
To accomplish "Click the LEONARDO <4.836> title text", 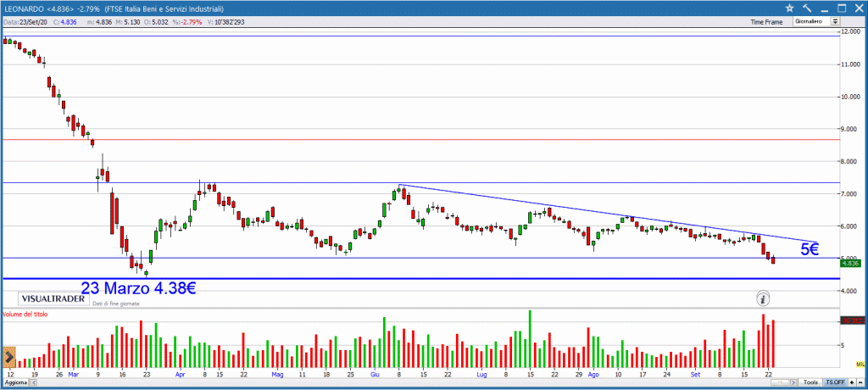I will (x=39, y=8).
